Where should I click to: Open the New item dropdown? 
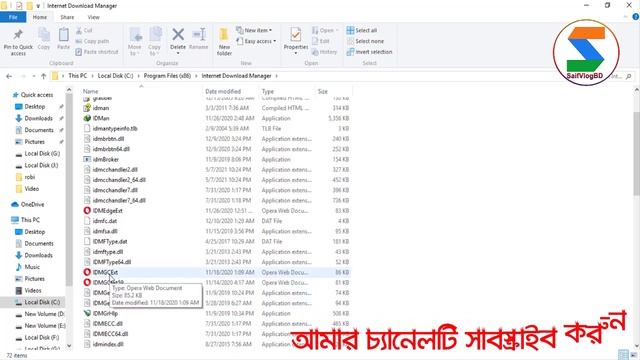click(x=254, y=30)
